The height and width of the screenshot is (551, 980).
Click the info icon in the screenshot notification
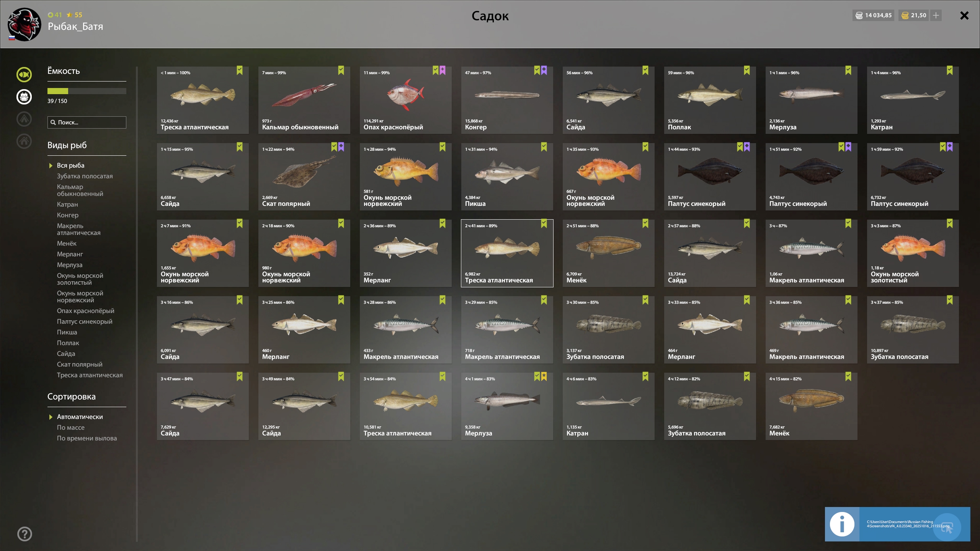[842, 524]
